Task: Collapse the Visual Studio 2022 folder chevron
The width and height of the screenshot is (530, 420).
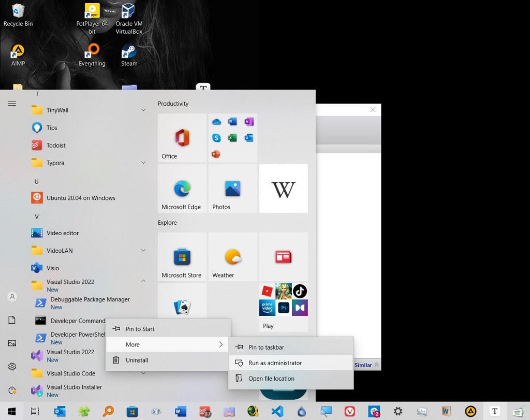Action: [x=143, y=281]
